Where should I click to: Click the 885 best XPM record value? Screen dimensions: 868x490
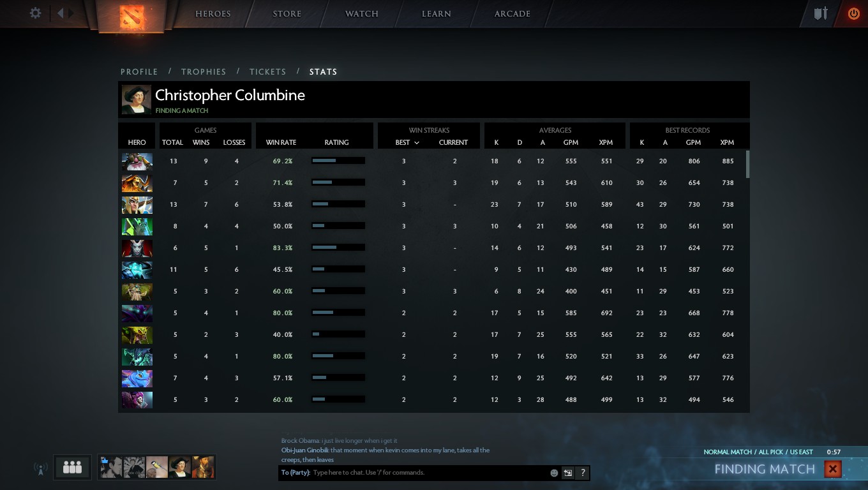728,161
